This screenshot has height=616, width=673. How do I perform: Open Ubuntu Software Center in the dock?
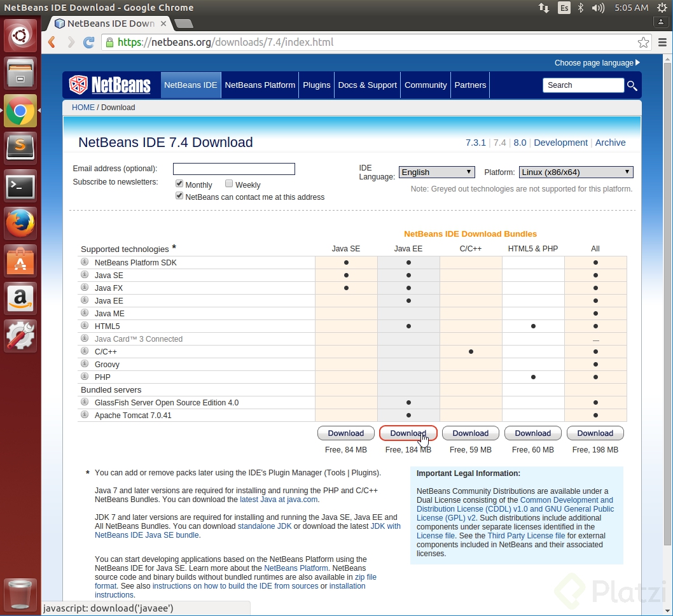click(20, 260)
